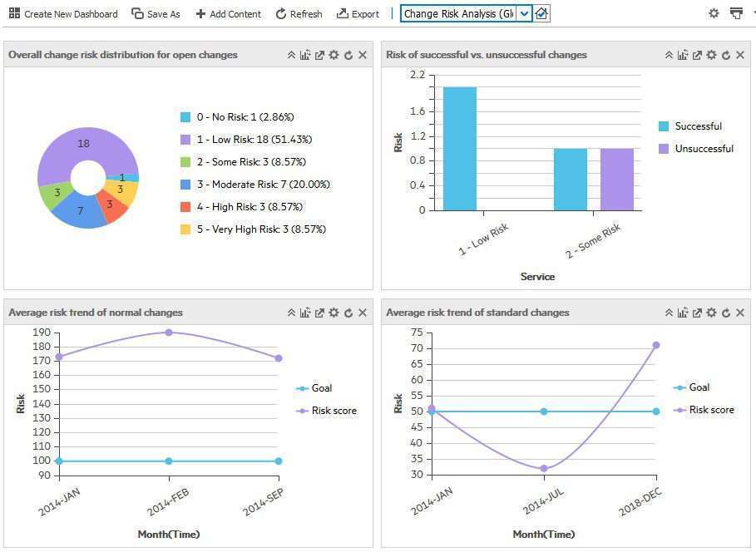Click Create New Dashboard button
The height and width of the screenshot is (552, 756).
click(63, 14)
